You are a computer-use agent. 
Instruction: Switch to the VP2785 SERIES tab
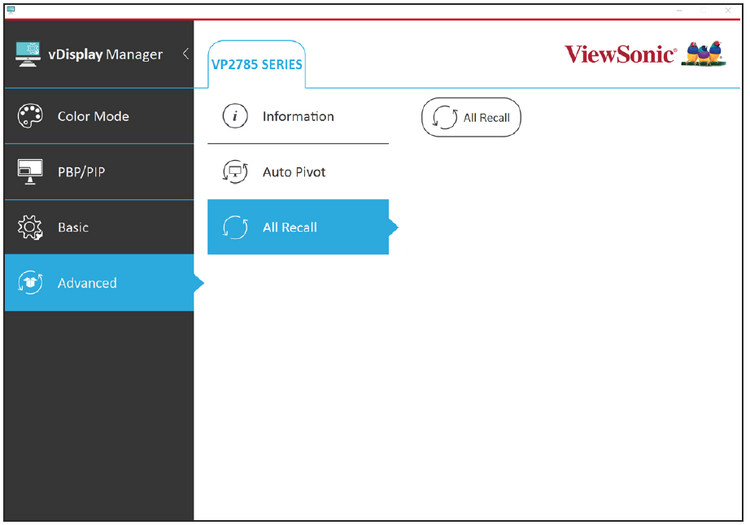coord(257,65)
